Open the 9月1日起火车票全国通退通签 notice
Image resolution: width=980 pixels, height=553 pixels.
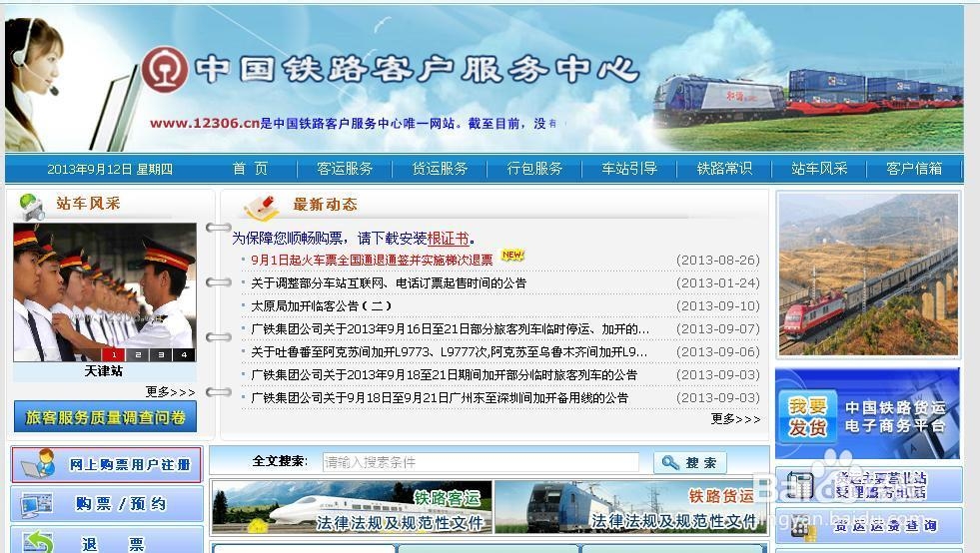372,260
